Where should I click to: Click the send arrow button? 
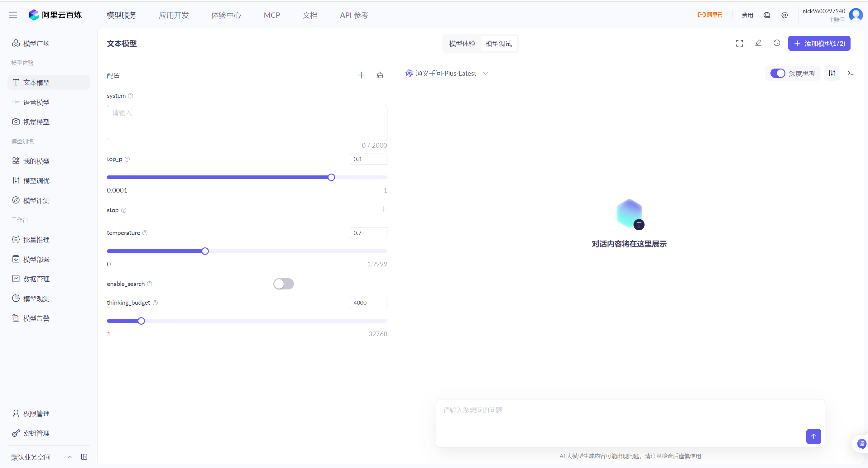point(813,436)
